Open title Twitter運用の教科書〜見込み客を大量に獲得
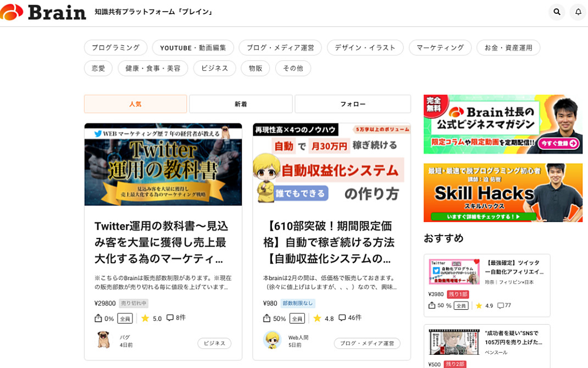This screenshot has height=368, width=588. [161, 242]
